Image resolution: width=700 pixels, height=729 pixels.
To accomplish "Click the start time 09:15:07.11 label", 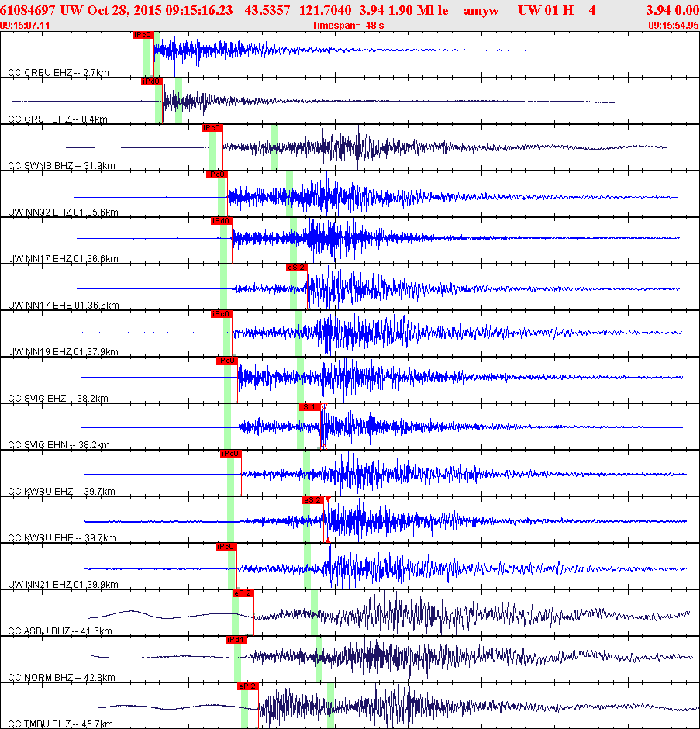I will click(x=25, y=26).
